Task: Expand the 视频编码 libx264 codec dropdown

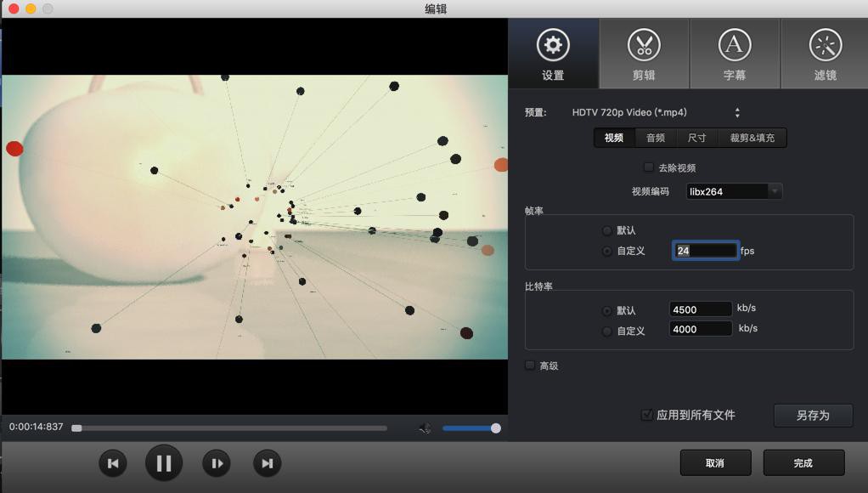Action: tap(734, 191)
